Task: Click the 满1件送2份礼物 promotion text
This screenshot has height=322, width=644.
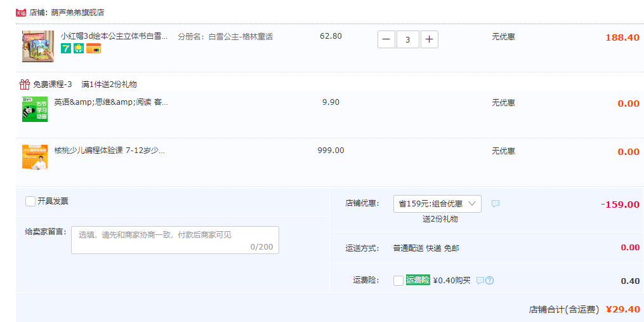Action: [109, 84]
